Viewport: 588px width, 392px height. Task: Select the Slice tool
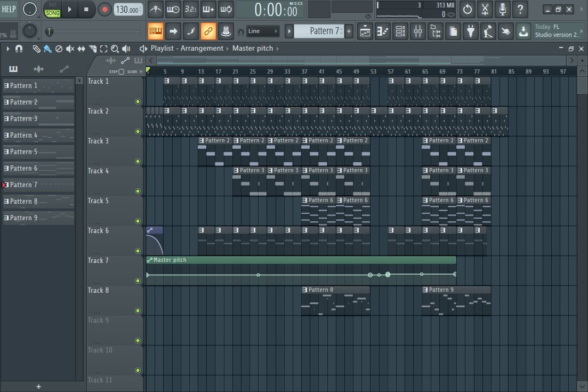tap(93, 49)
